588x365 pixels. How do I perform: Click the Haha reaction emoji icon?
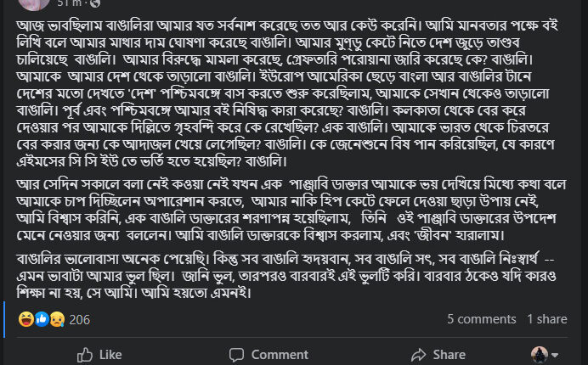(25, 319)
